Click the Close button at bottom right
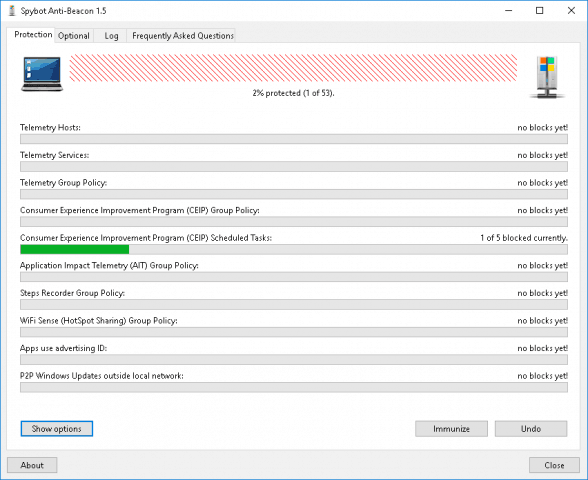This screenshot has height=480, width=588. (x=554, y=465)
